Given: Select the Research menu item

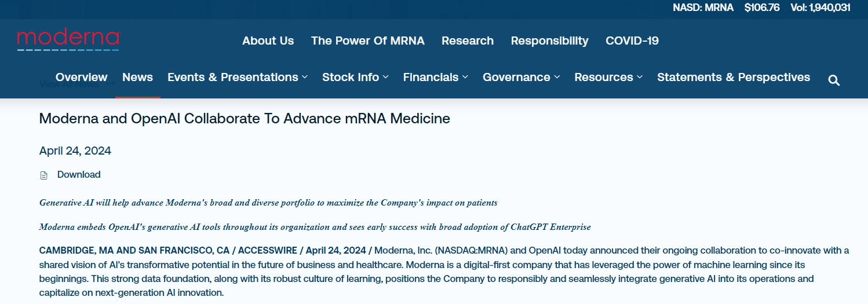Looking at the screenshot, I should 467,41.
